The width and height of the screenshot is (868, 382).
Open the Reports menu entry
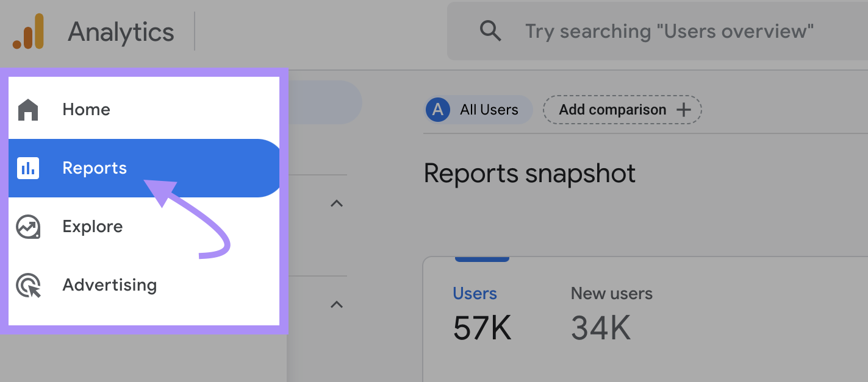click(x=95, y=168)
